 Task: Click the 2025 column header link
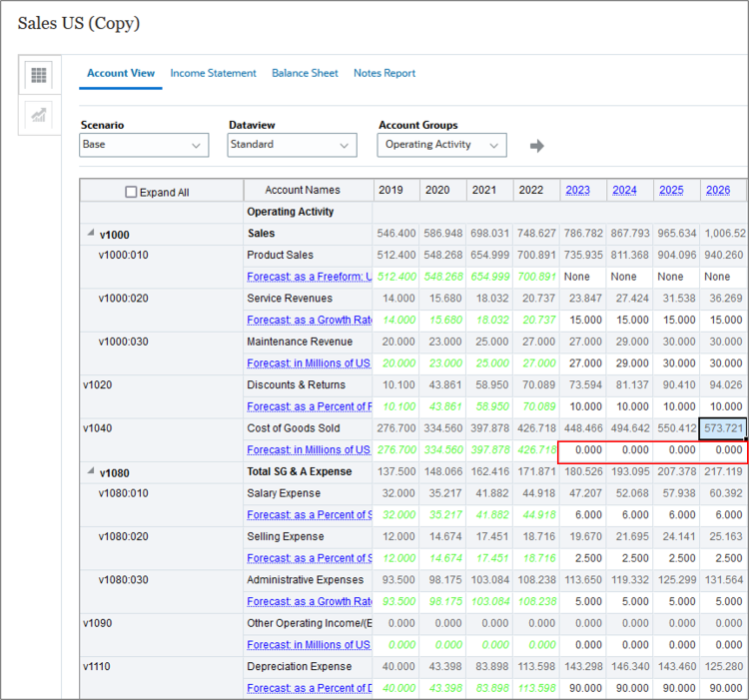[671, 190]
